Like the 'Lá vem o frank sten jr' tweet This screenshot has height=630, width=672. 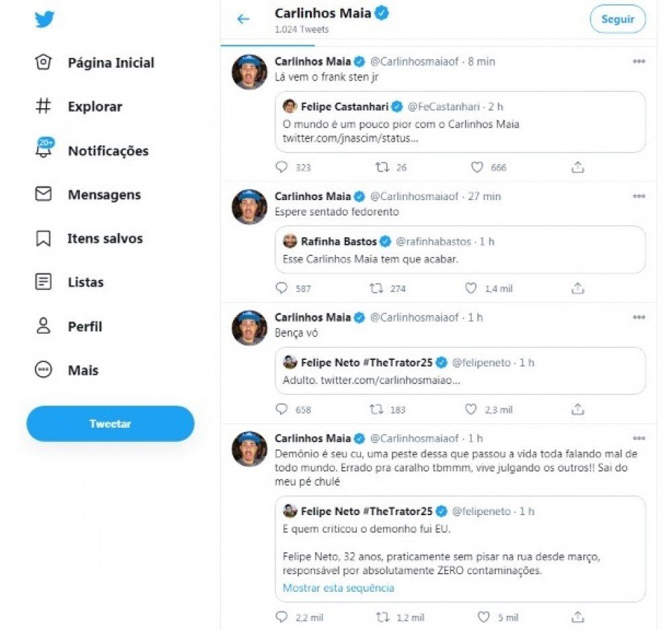tap(477, 167)
